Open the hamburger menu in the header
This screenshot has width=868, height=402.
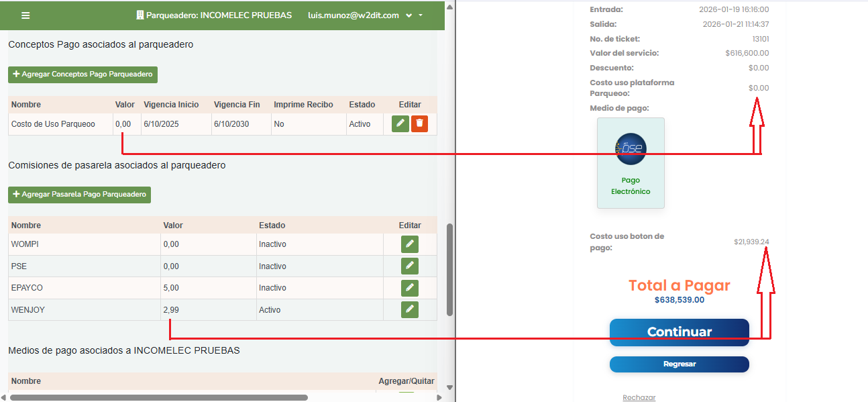(x=25, y=15)
